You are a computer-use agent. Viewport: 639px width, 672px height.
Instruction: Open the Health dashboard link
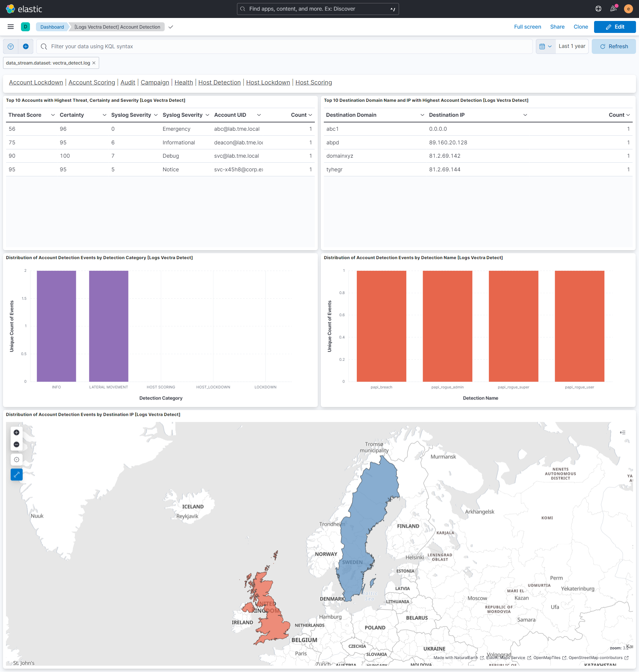184,83
